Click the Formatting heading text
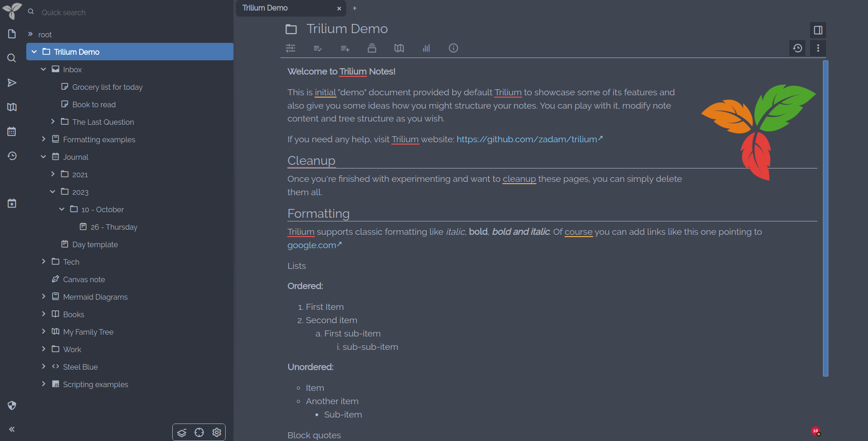 pyautogui.click(x=318, y=214)
